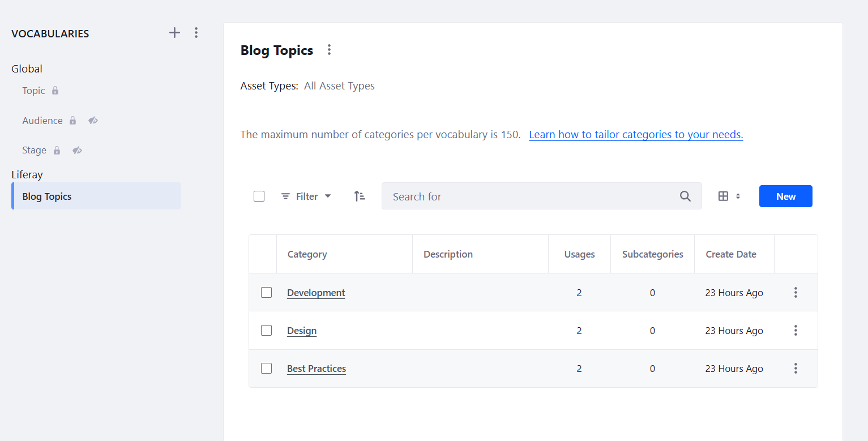Open the Best Practices category link
The image size is (868, 441).
317,369
